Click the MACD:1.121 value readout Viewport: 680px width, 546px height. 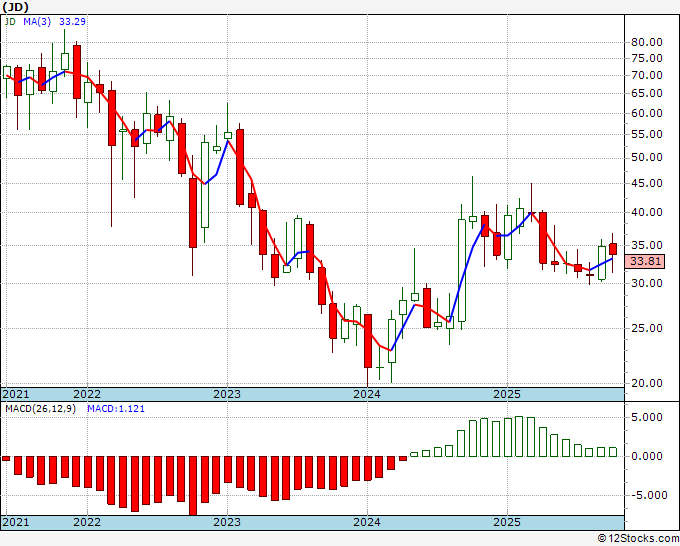coord(116,409)
